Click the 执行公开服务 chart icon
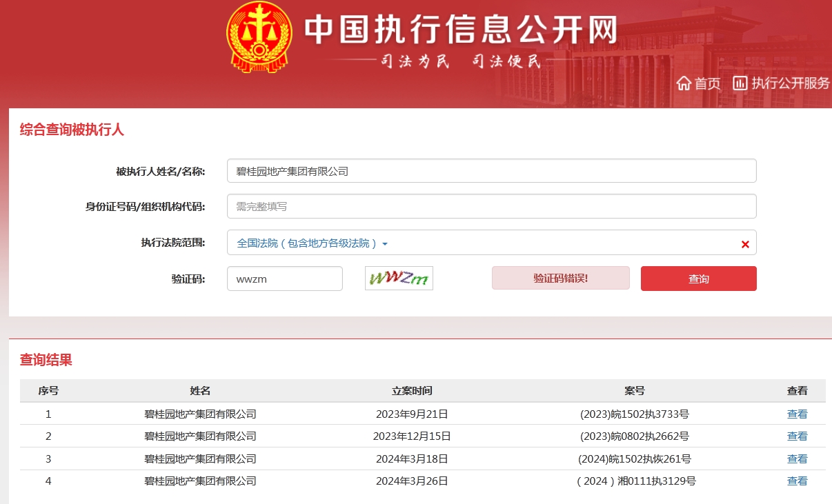Image resolution: width=832 pixels, height=504 pixels. (x=740, y=83)
